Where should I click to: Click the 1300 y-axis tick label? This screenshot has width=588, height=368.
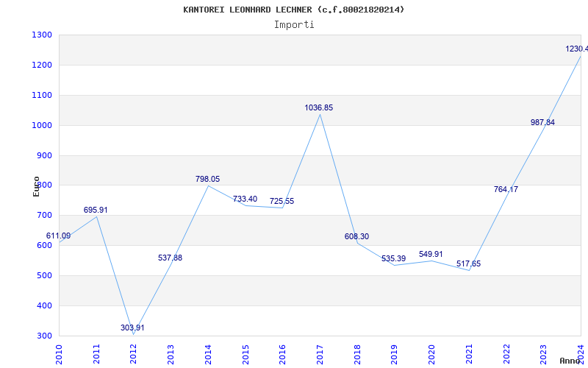tap(42, 35)
